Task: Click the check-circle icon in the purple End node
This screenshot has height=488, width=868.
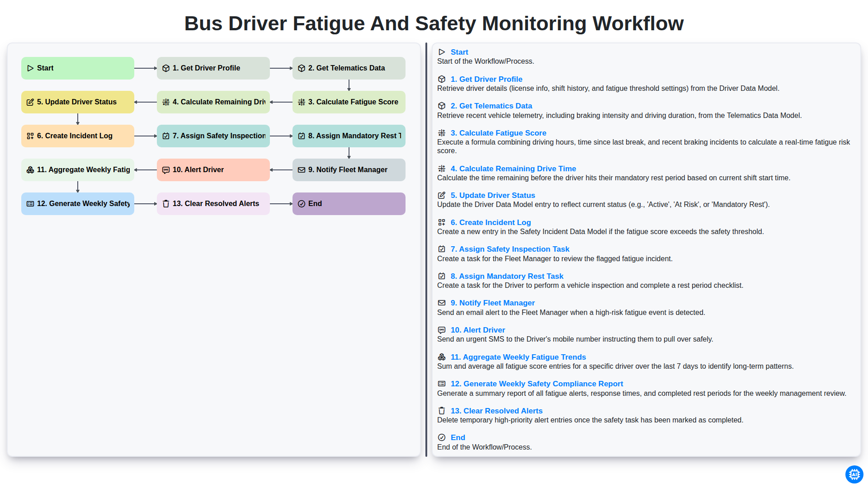Action: 302,204
